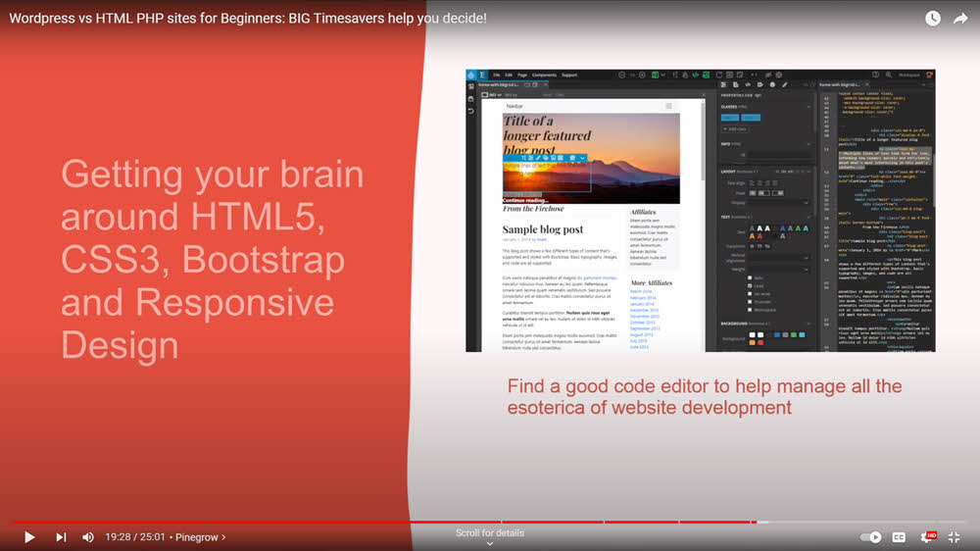Exit full screen mode
Screen dimensions: 980x551
(x=955, y=537)
